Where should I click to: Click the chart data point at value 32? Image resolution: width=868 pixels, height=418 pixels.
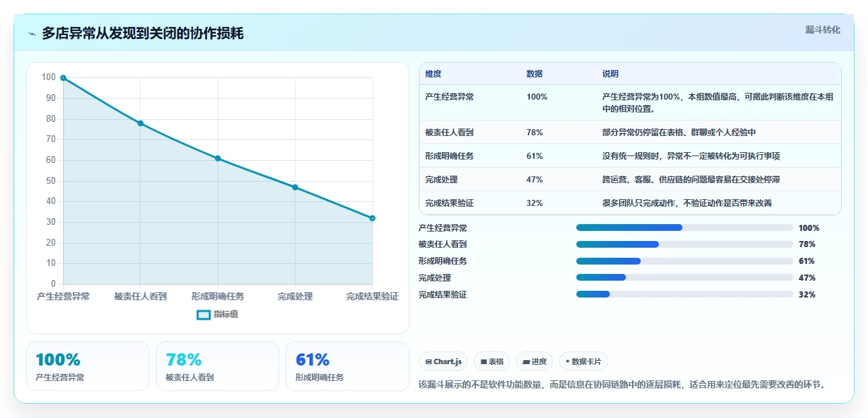pyautogui.click(x=372, y=218)
